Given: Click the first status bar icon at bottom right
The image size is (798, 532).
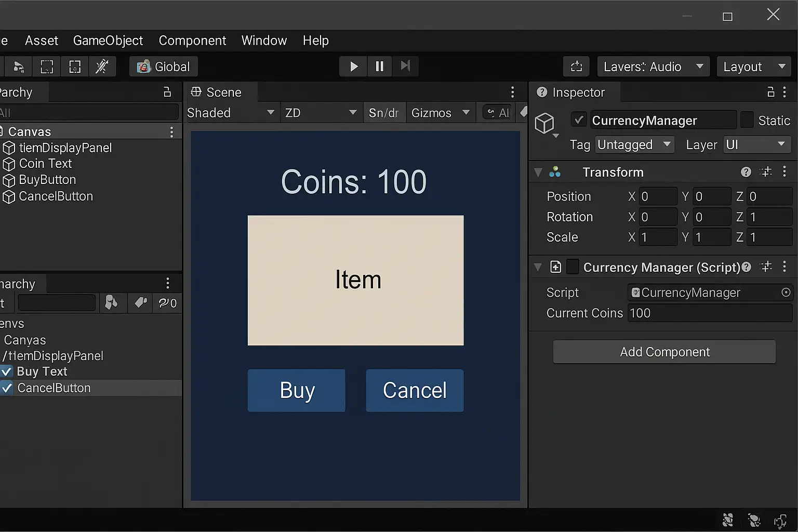Looking at the screenshot, I should [728, 520].
